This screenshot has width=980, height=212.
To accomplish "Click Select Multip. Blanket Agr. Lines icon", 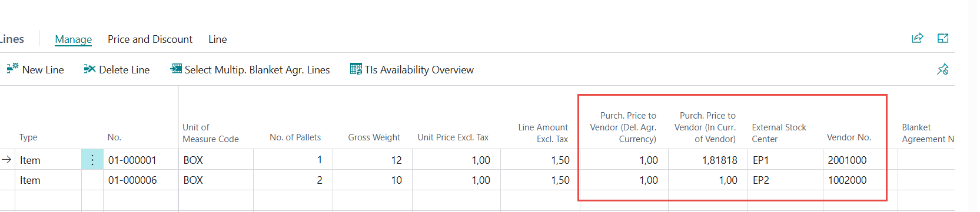I will pos(176,69).
